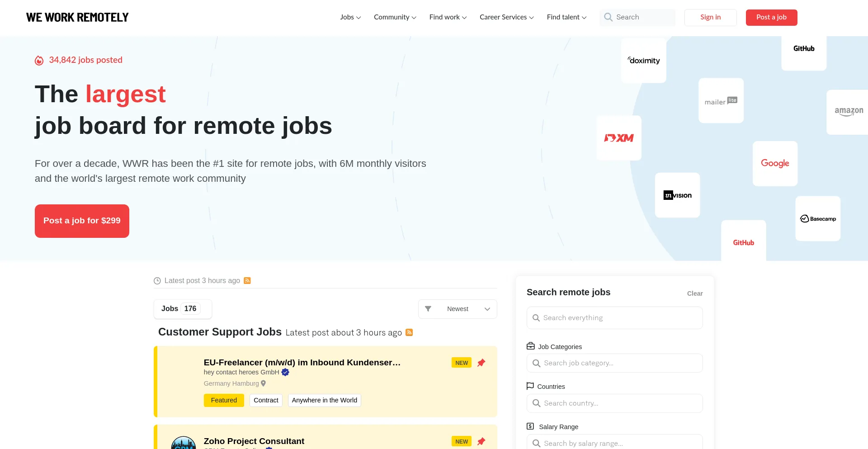868x449 pixels.
Task: Click the RSS icon beside Customer Support Jobs heading
Action: [x=409, y=332]
